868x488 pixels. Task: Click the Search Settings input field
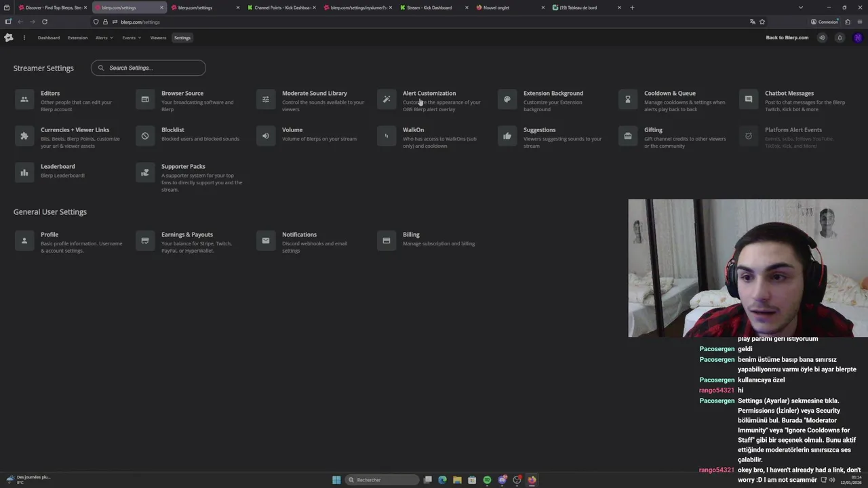click(x=149, y=68)
